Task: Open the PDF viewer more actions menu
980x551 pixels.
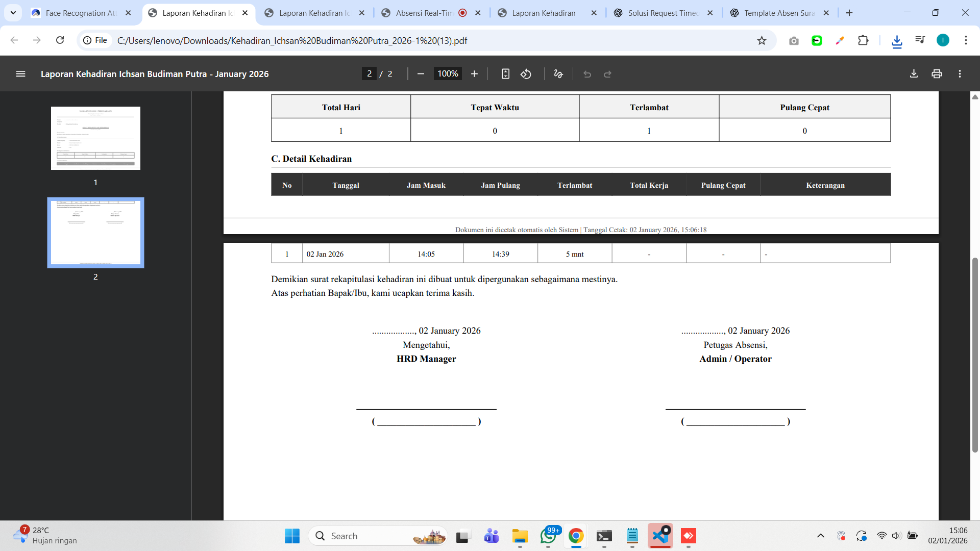Action: click(x=960, y=74)
